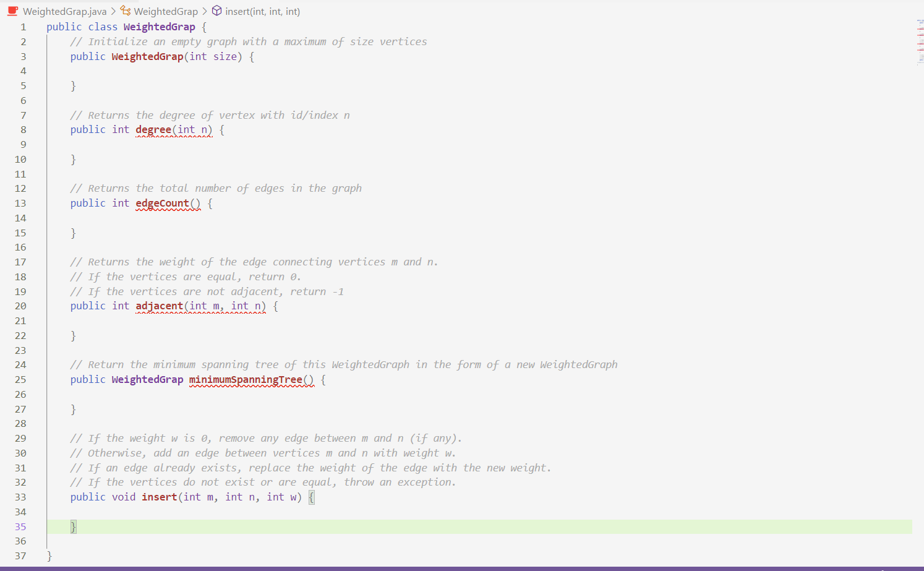The height and width of the screenshot is (571, 924).
Task: Click the error-underlined adjacent method name
Action: tap(159, 306)
